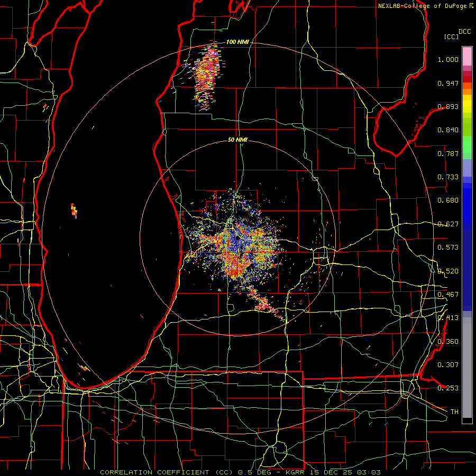Click the 0.787 legend value

(x=448, y=153)
